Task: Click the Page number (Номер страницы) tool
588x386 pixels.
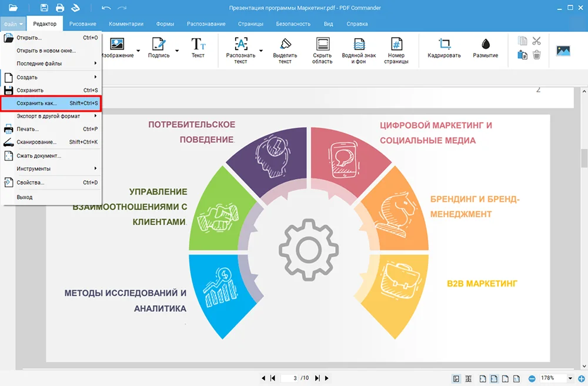Action: [x=396, y=51]
